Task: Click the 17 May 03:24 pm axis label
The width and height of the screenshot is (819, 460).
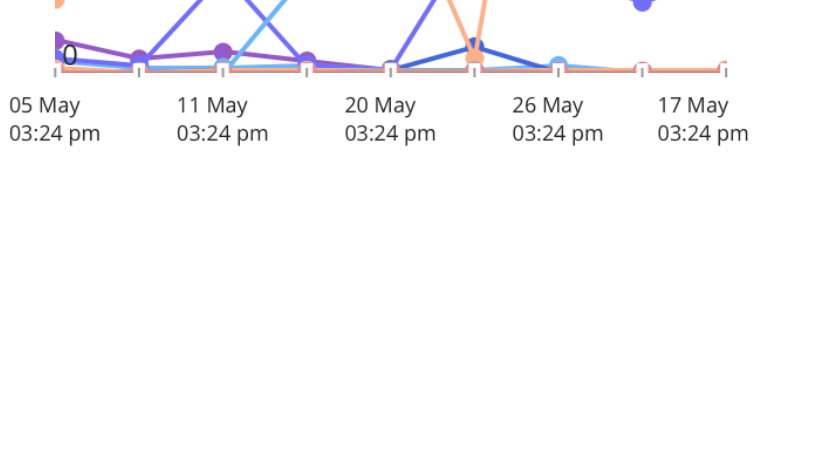Action: pyautogui.click(x=702, y=119)
